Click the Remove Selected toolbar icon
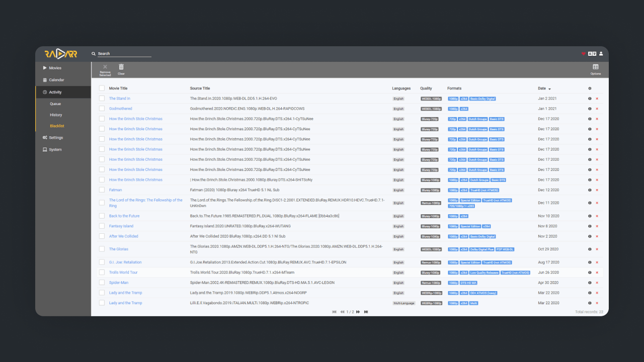Screen dimensions: 644x362 pos(105,67)
